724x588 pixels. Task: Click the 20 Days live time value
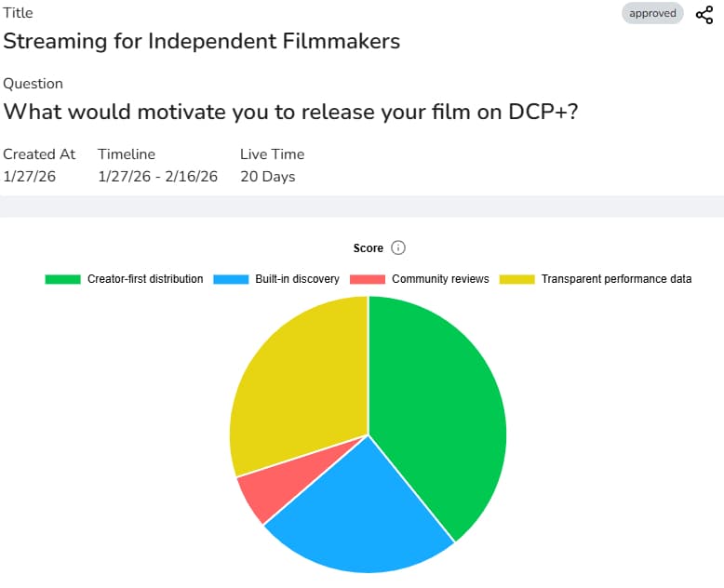[267, 177]
